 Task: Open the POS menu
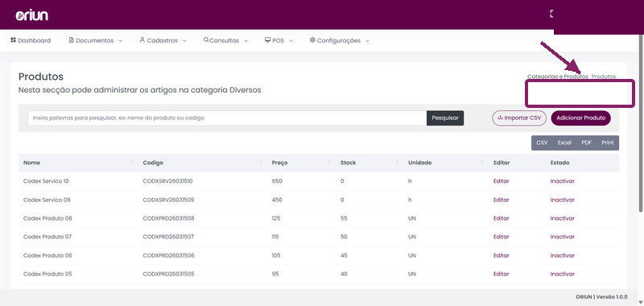[279, 40]
